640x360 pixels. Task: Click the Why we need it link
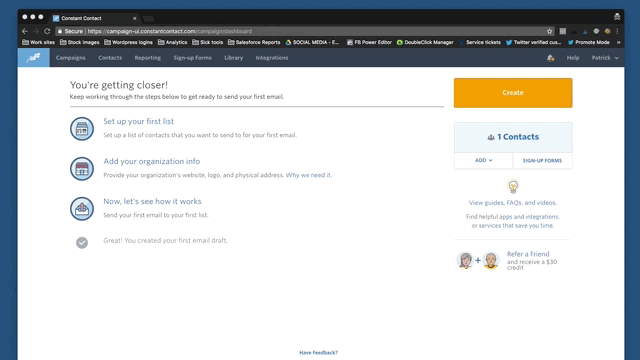click(x=309, y=175)
